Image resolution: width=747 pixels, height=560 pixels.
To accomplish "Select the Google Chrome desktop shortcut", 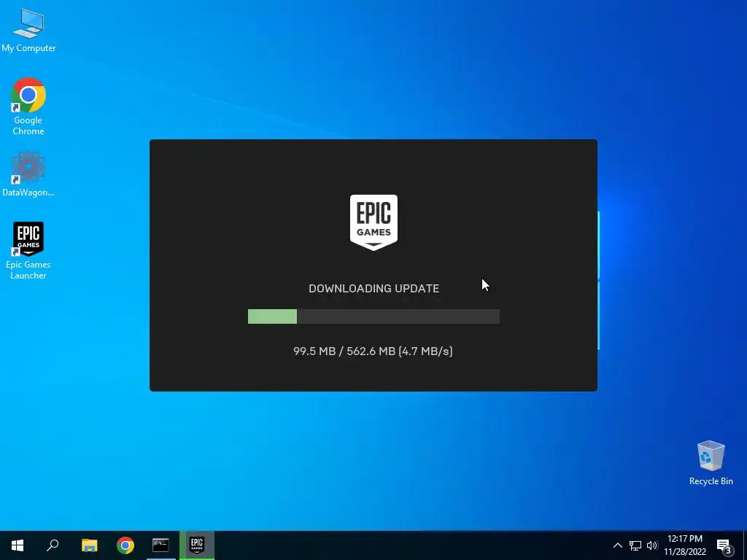I will [x=28, y=106].
